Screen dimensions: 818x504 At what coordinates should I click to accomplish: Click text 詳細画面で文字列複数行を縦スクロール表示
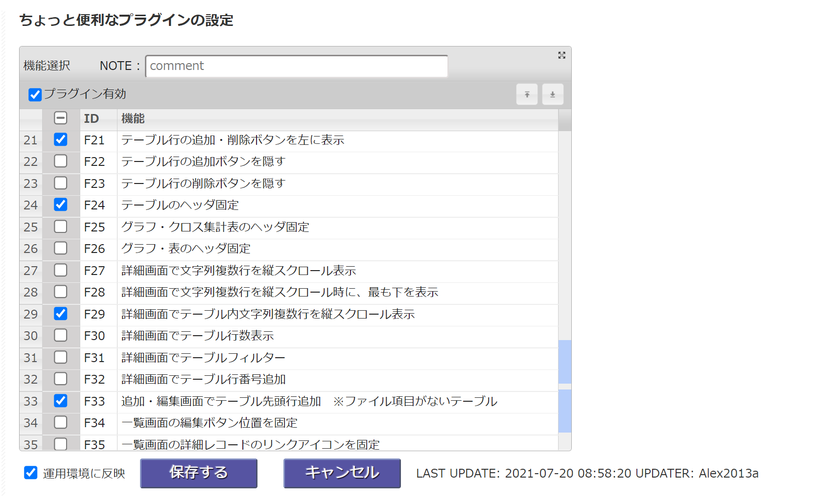pyautogui.click(x=239, y=271)
